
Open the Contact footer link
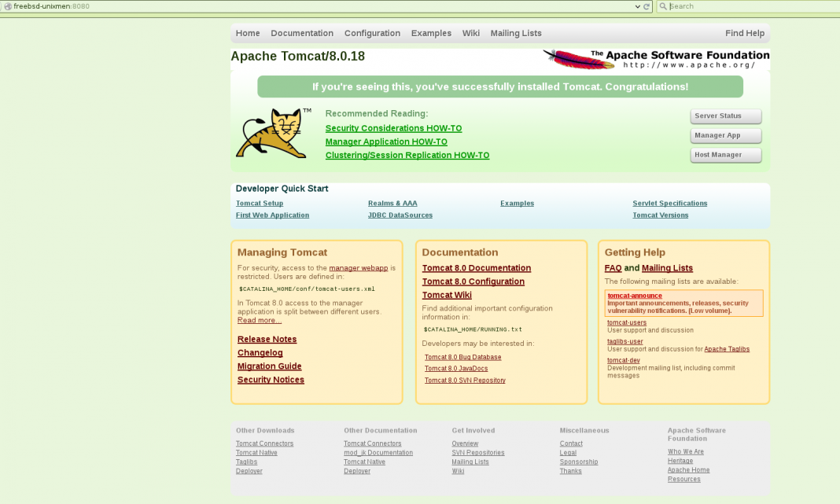coord(571,443)
